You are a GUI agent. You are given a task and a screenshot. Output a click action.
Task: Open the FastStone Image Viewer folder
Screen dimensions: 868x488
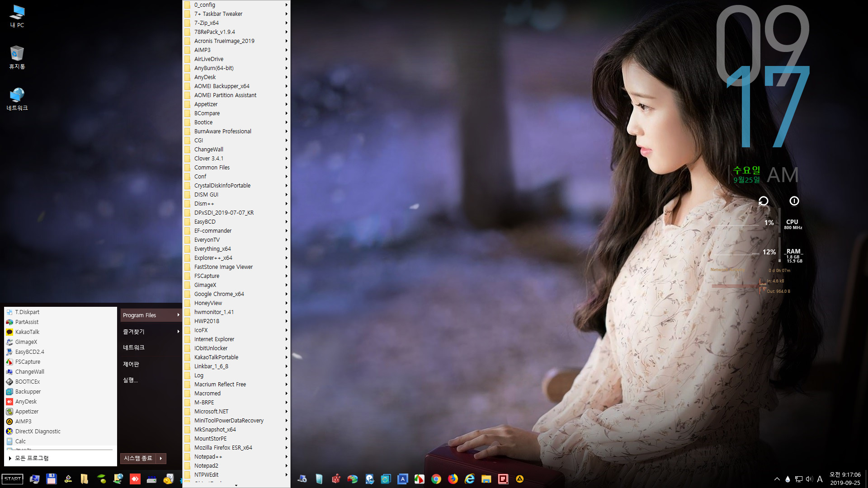click(236, 267)
